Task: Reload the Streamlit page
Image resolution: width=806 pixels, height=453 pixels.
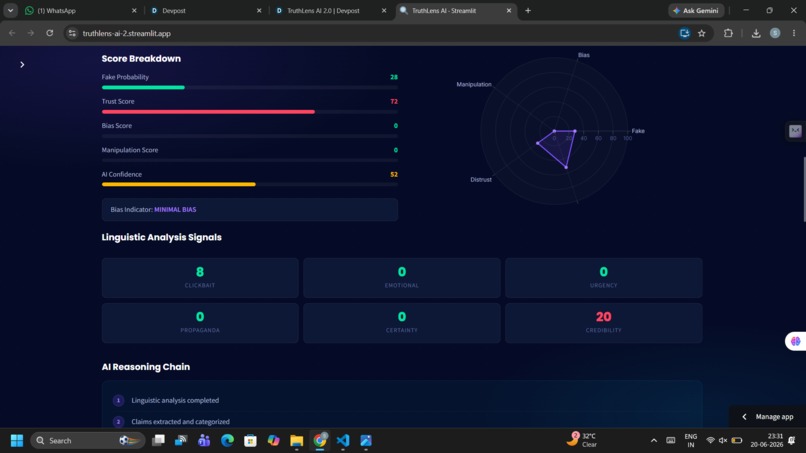Action: (50, 33)
